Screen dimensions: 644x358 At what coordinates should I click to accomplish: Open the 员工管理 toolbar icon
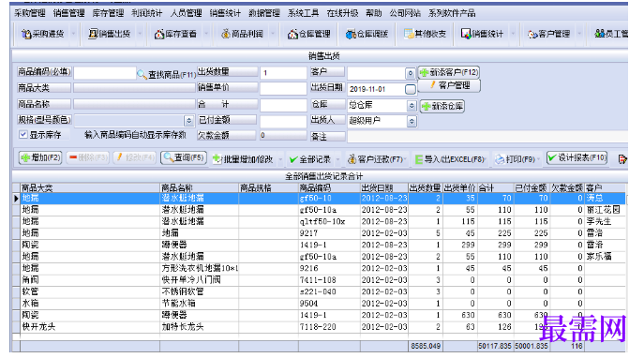(600, 34)
